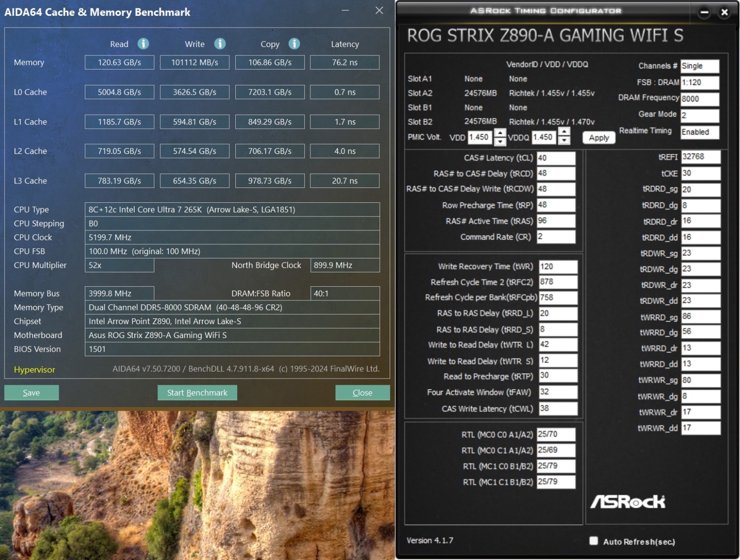Click the Row Precharge Time (tRP) field
The height and width of the screenshot is (560, 740).
556,205
